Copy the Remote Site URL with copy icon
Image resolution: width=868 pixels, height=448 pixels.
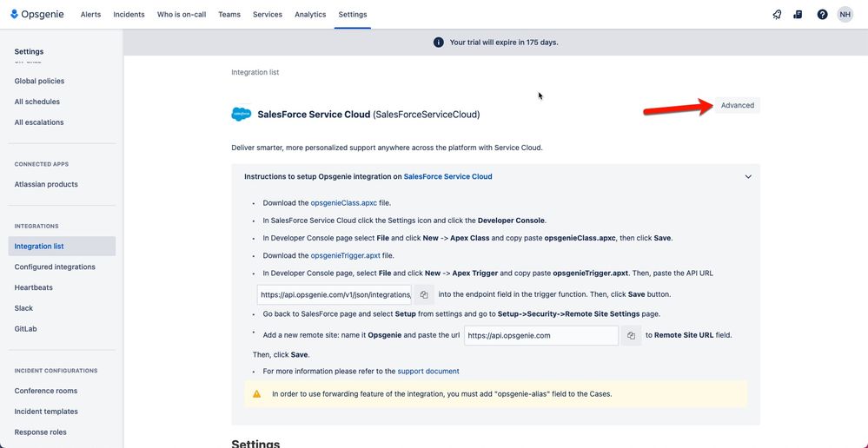point(631,335)
